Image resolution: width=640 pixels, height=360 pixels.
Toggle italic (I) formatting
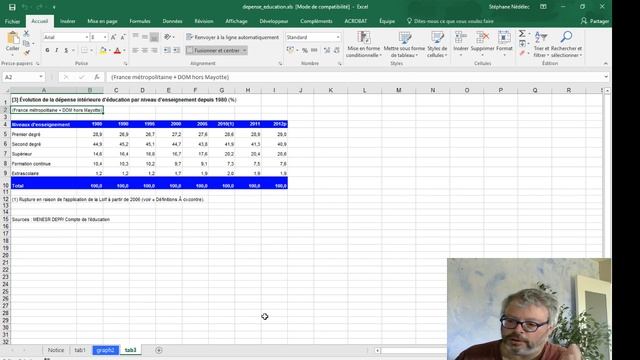click(x=56, y=50)
